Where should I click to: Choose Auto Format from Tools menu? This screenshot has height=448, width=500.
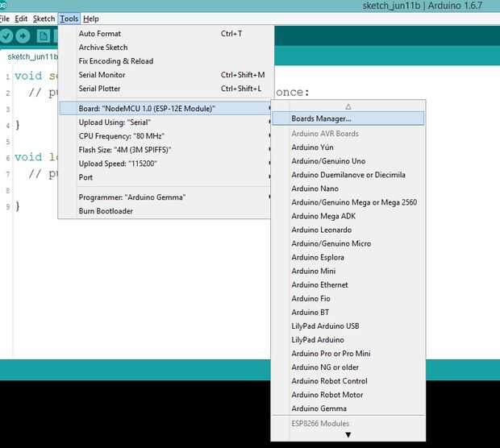coord(166,34)
